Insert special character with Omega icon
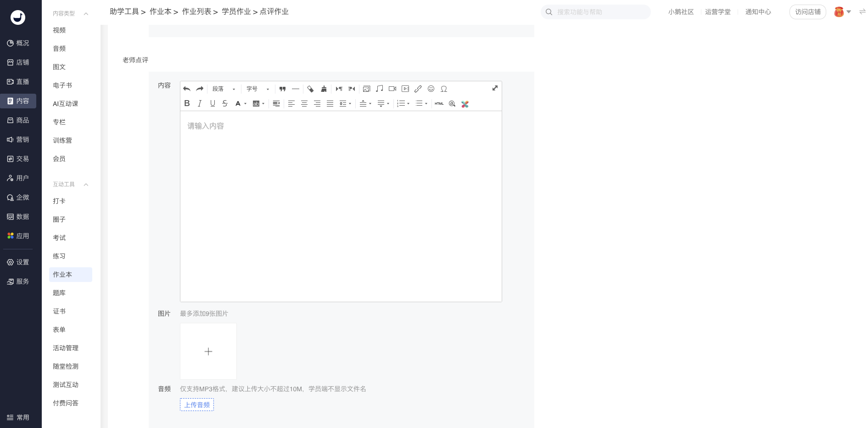 pos(444,89)
